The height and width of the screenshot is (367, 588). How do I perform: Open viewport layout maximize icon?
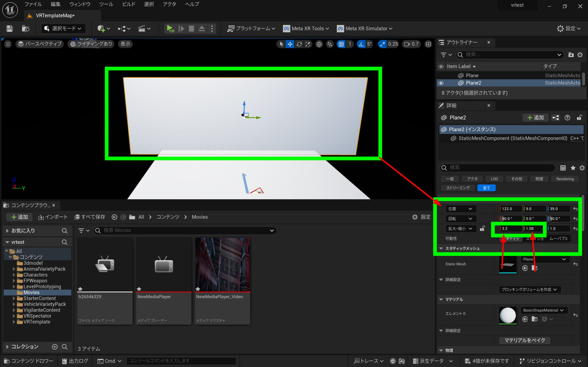(x=428, y=44)
